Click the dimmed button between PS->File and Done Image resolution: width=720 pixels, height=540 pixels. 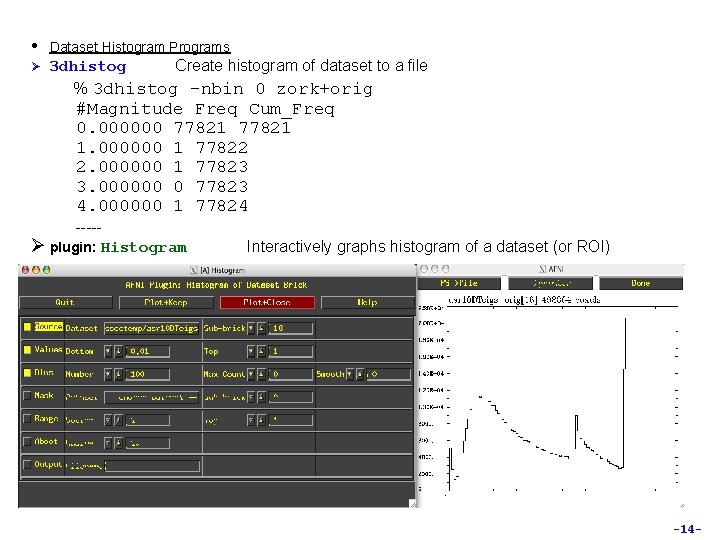pyautogui.click(x=551, y=283)
